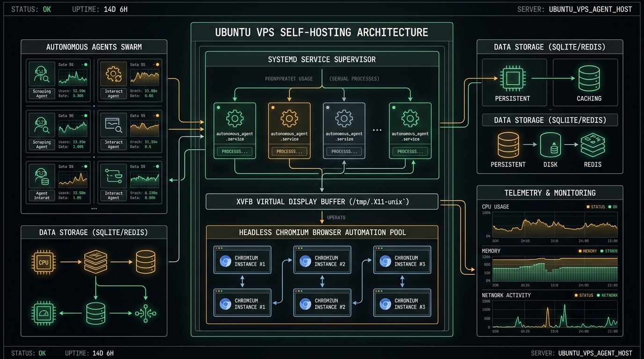The width and height of the screenshot is (644, 359).
Task: Click the CPU Usage chart
Action: 555,225
